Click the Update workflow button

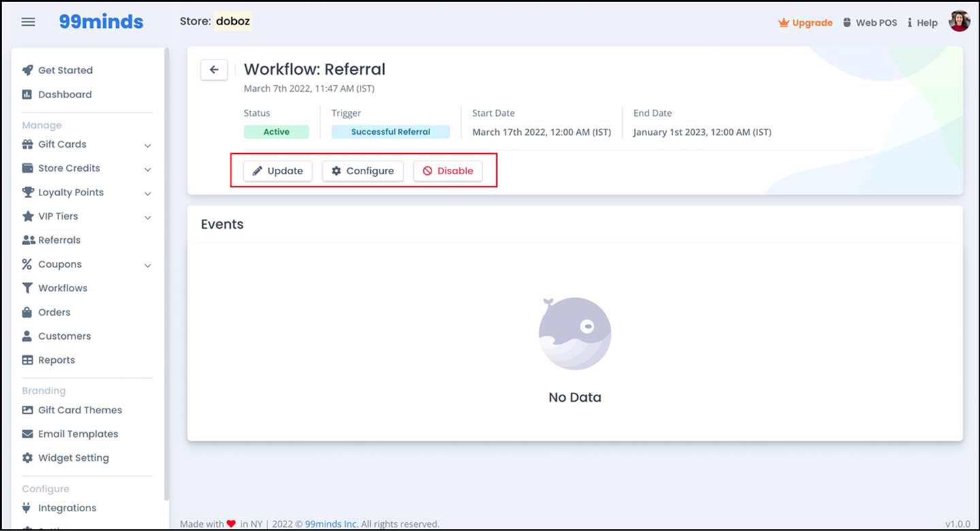pos(278,171)
